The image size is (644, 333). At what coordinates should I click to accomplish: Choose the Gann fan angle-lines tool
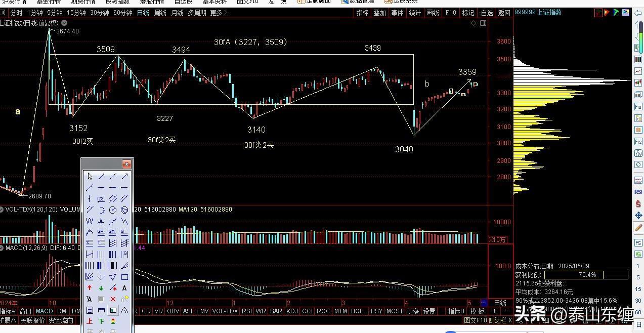coord(90,277)
